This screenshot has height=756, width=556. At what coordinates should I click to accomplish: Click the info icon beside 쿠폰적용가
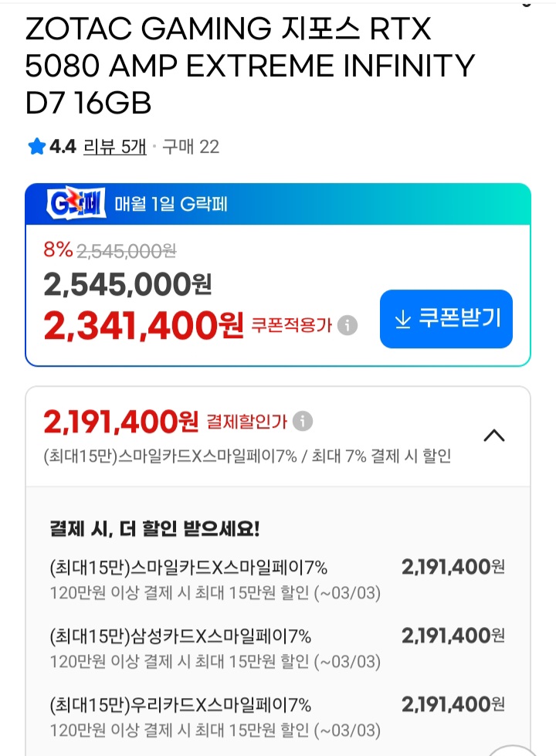347,326
